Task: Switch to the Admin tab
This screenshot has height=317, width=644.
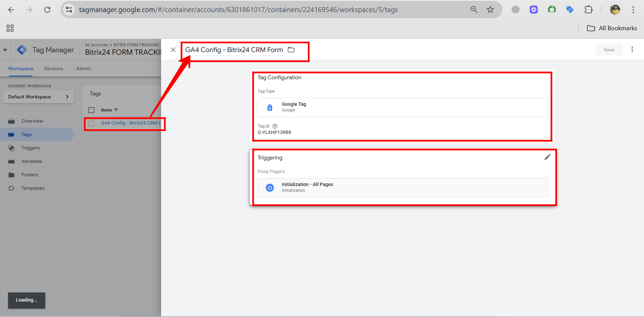Action: [x=83, y=69]
